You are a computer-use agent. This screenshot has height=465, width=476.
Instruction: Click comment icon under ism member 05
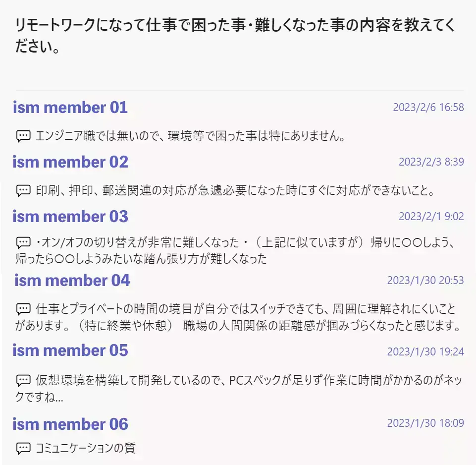pos(23,381)
